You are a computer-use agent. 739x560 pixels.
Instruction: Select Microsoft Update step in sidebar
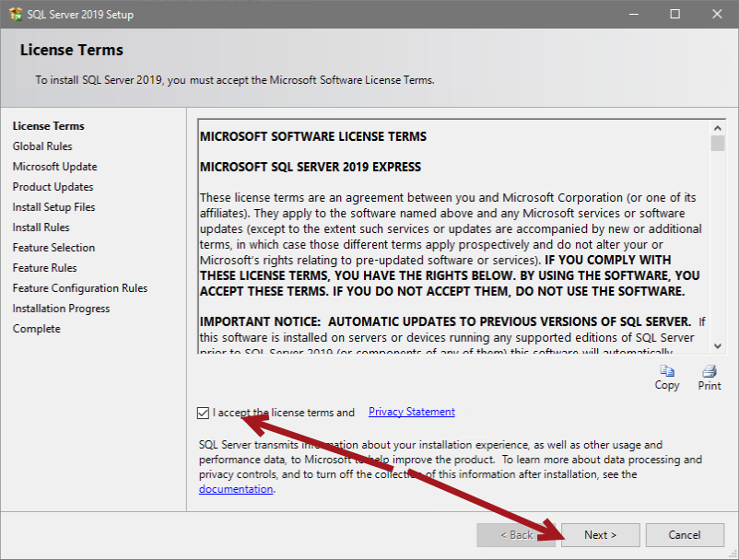tap(54, 167)
